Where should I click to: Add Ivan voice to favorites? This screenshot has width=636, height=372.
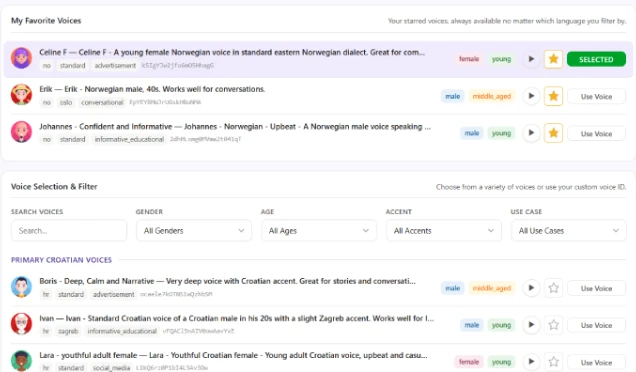coord(553,325)
